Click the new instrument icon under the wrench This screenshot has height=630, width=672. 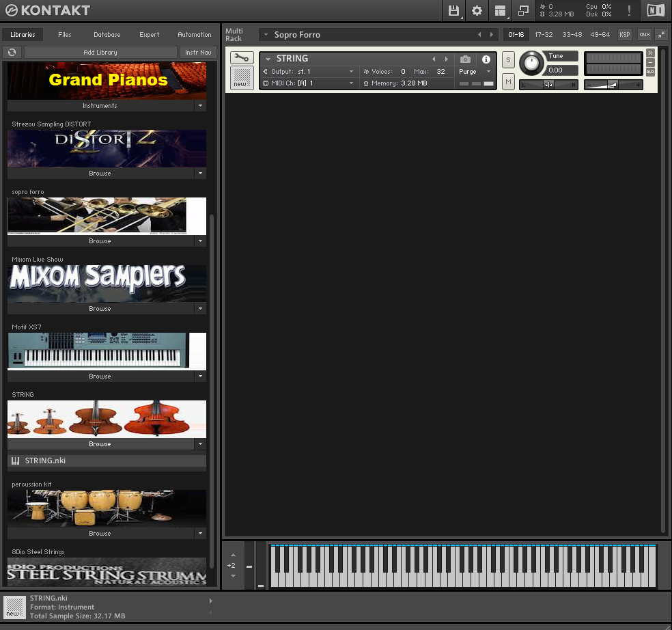coord(242,77)
